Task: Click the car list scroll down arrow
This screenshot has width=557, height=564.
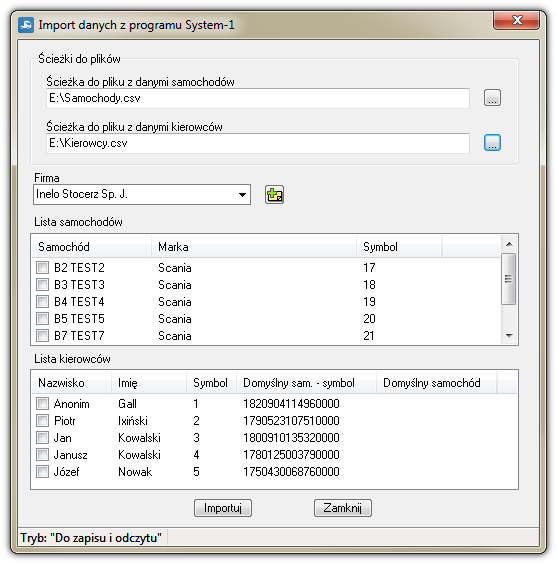Action: [509, 336]
